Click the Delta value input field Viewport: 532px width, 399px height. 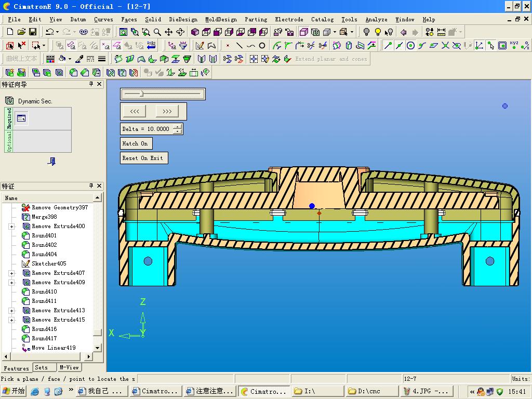tap(147, 129)
